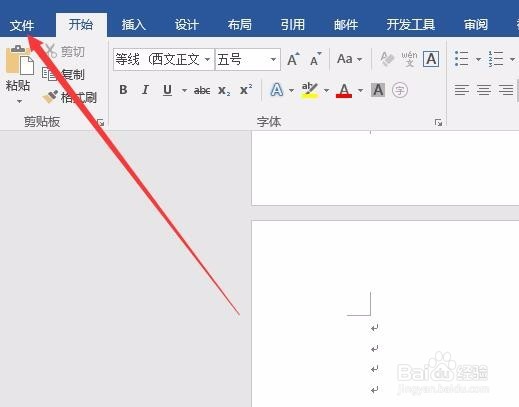519x407 pixels.
Task: Expand bullet list style dropdown arrow
Action: click(x=478, y=59)
